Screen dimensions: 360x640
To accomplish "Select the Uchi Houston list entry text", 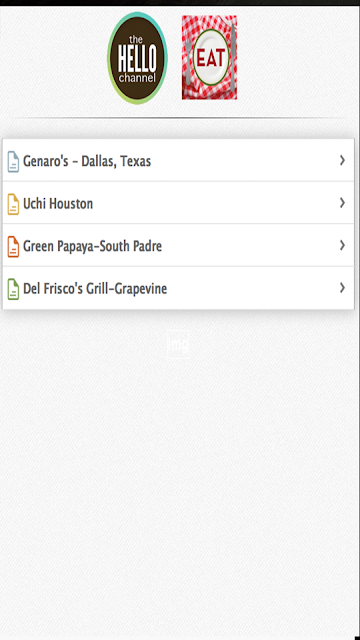I will 58,203.
